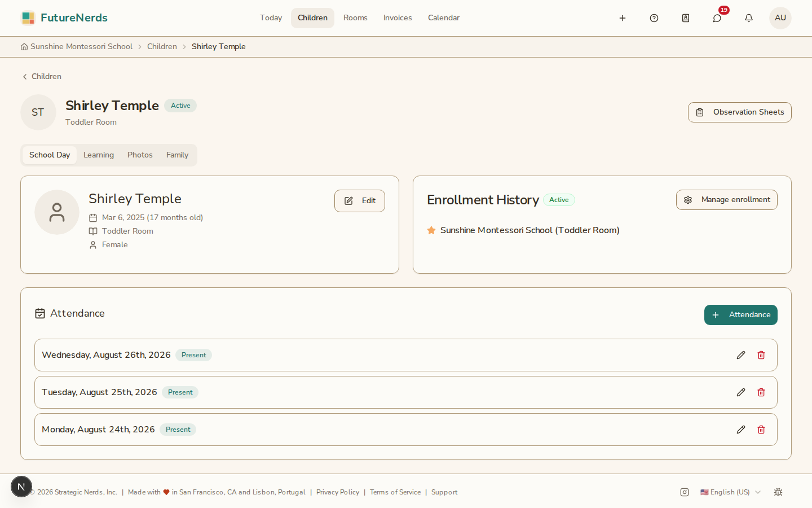The image size is (812, 508).
Task: Switch to the Photos tab
Action: [140, 155]
